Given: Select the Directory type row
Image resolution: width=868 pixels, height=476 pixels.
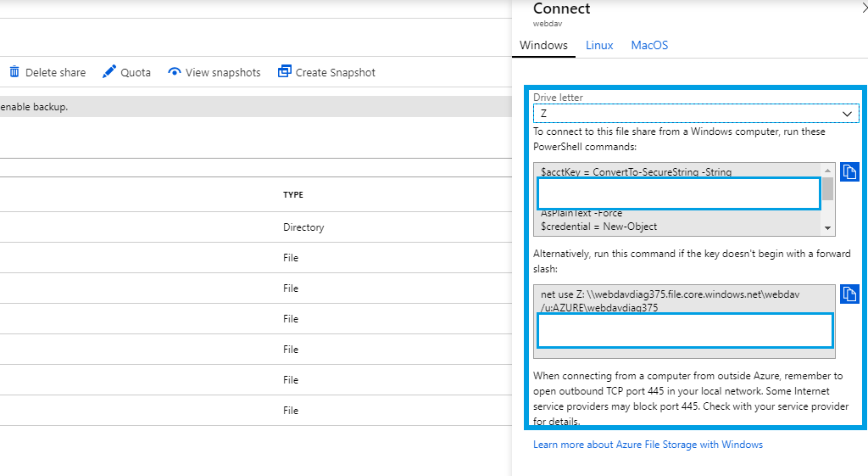Looking at the screenshot, I should point(303,227).
